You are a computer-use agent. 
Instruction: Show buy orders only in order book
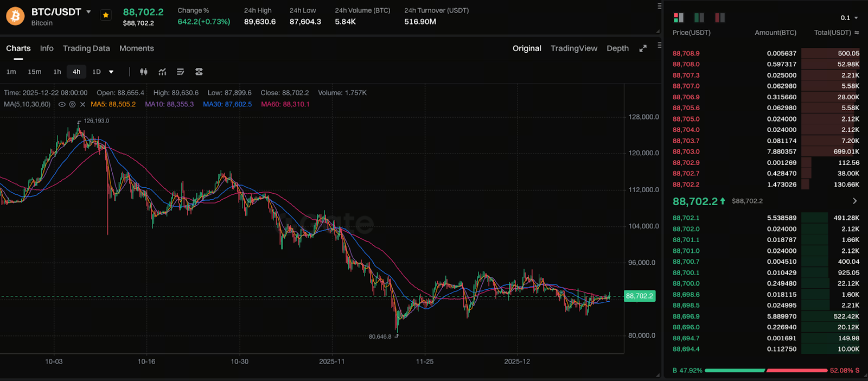click(699, 18)
